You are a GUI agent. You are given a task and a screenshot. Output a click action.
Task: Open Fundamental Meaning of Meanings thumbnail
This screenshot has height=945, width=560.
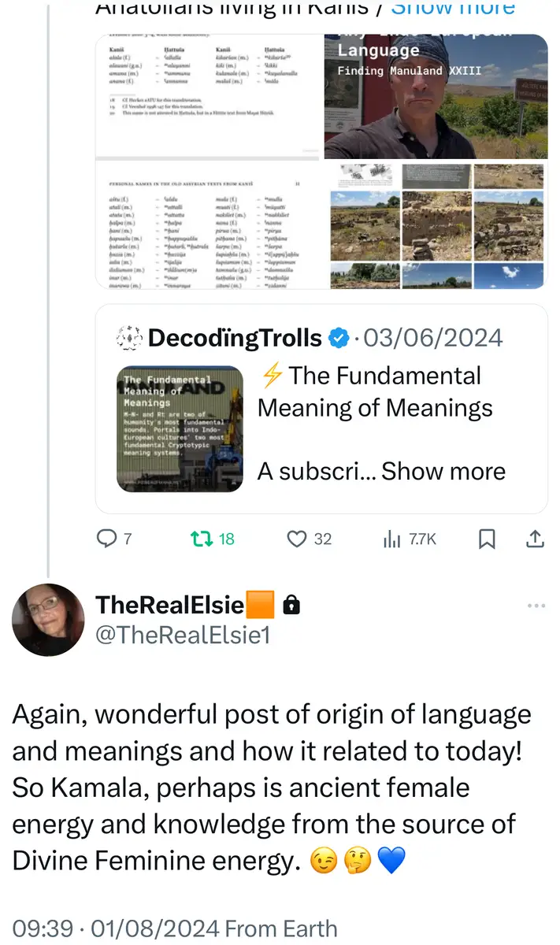180,428
